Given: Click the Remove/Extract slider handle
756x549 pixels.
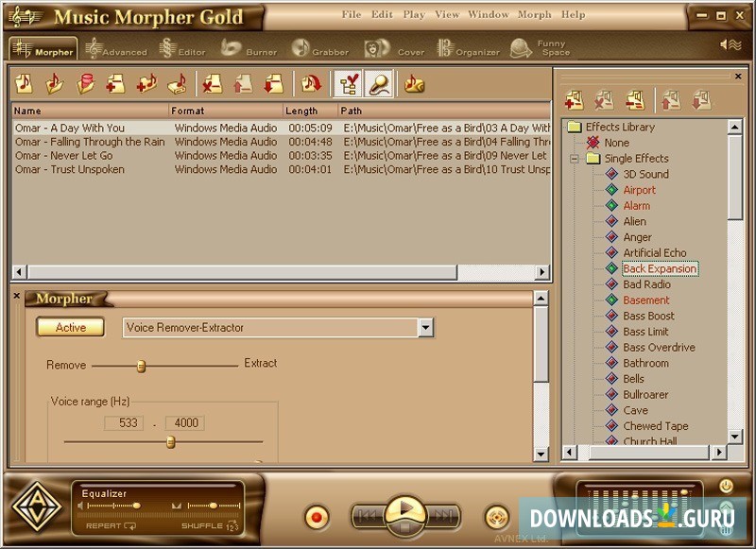Looking at the screenshot, I should click(141, 367).
